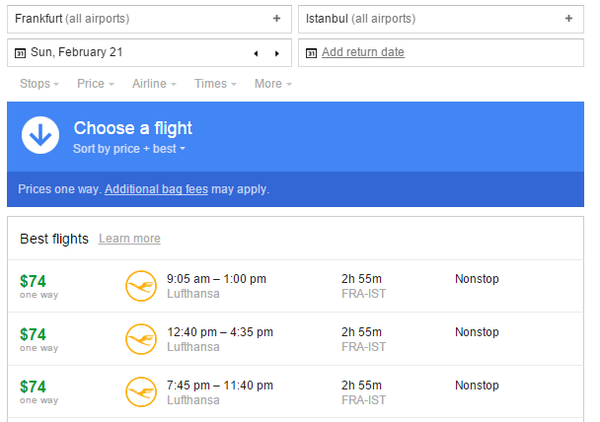
Task: Advance to the next departure day
Action: (x=276, y=53)
